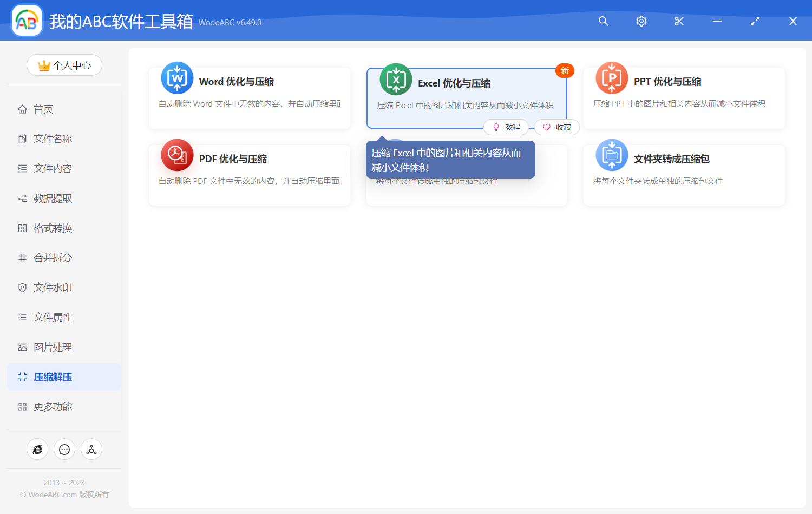Open 更多功能 in the sidebar
Viewport: 812px width, 514px height.
(64, 407)
